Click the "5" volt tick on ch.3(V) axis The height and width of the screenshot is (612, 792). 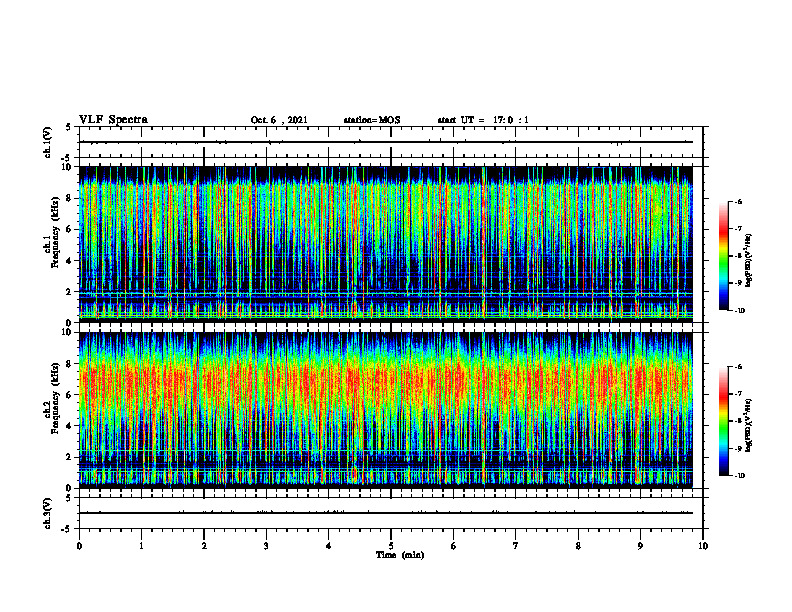69,498
